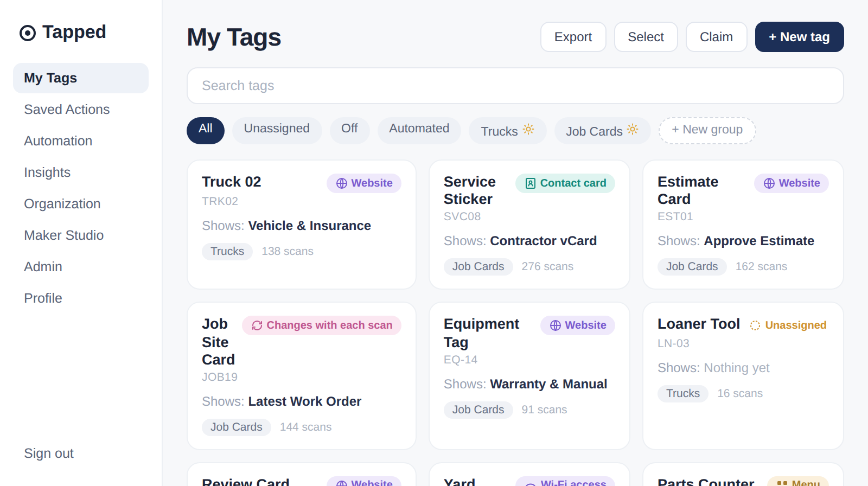
Task: Open the Profile page
Action: [x=81, y=298]
